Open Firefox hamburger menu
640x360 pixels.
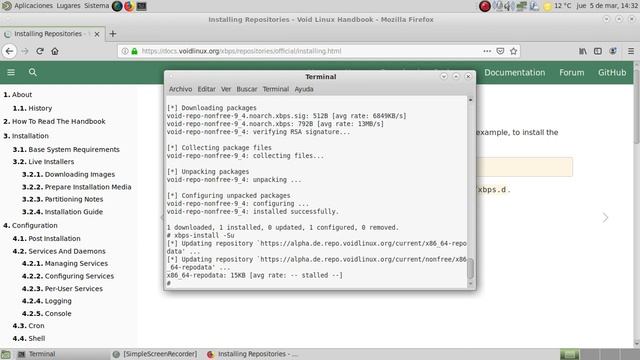click(631, 51)
